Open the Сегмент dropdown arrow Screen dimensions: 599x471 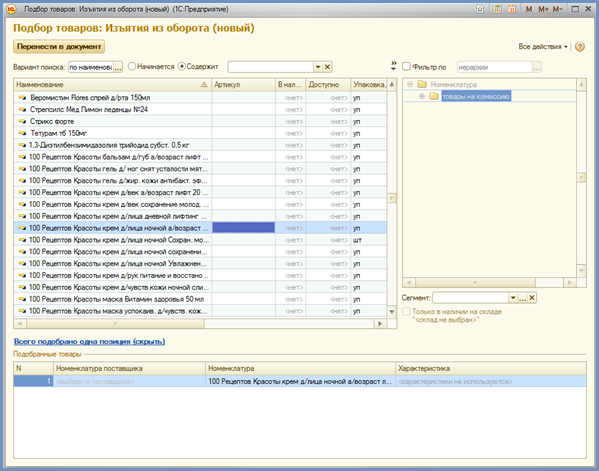pyautogui.click(x=513, y=298)
